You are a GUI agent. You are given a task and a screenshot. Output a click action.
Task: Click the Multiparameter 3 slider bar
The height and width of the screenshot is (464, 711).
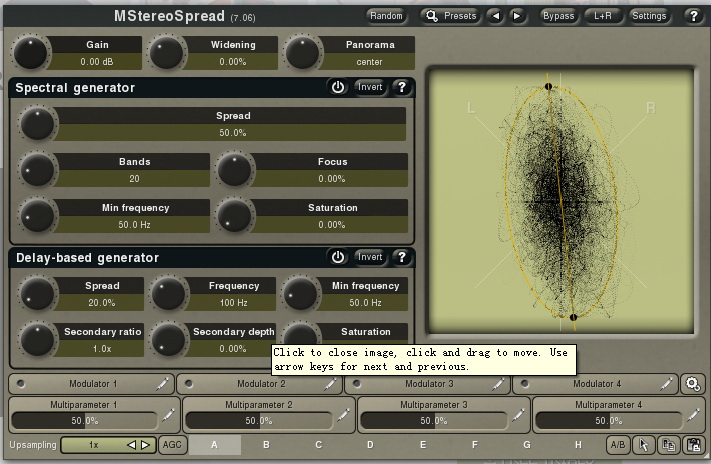[433, 420]
